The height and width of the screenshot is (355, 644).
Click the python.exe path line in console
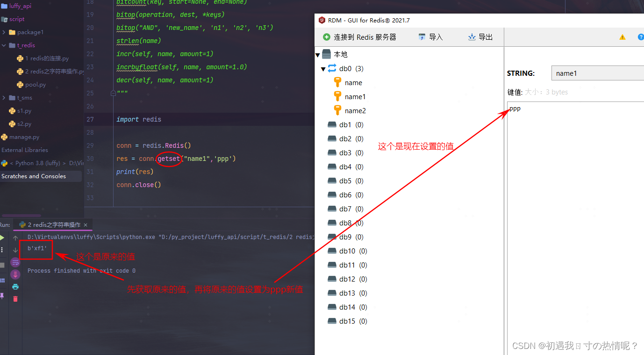pos(171,237)
